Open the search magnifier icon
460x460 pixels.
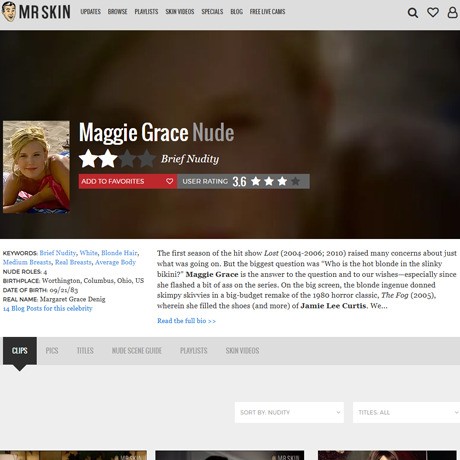pyautogui.click(x=413, y=13)
